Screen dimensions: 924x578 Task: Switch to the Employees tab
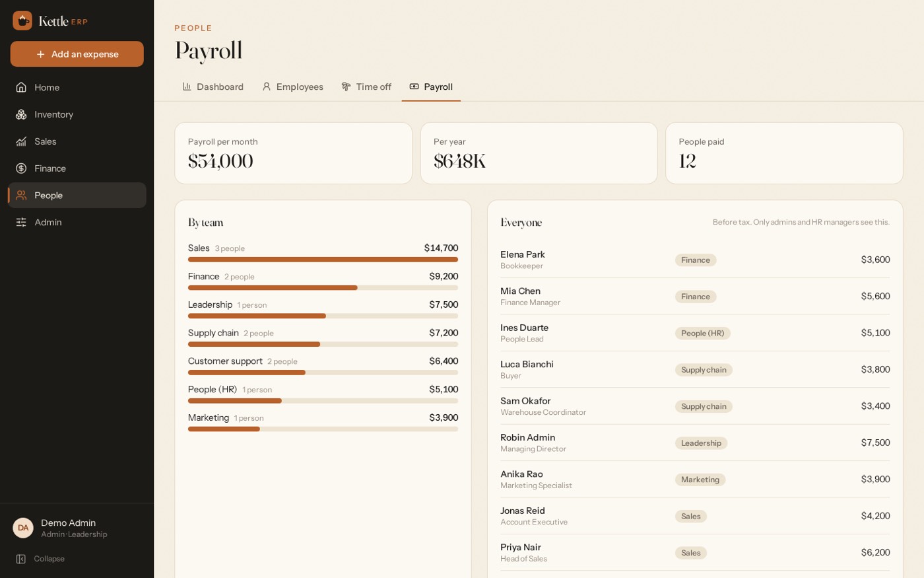292,87
